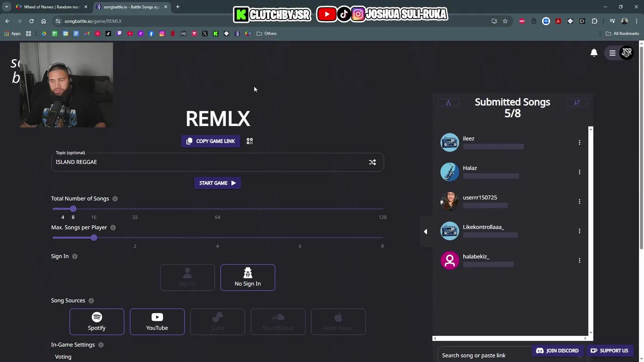The width and height of the screenshot is (644, 362).
Task: Click the Copy Game Link button
Action: [211, 141]
